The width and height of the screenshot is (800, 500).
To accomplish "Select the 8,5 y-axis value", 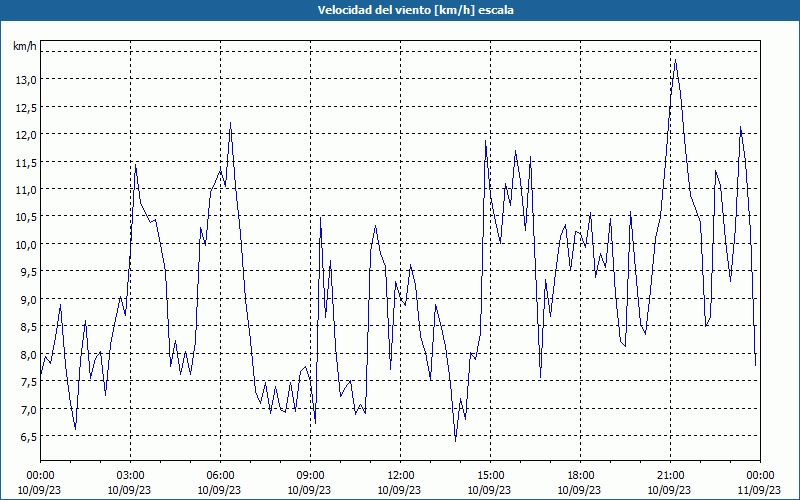I will [28, 327].
